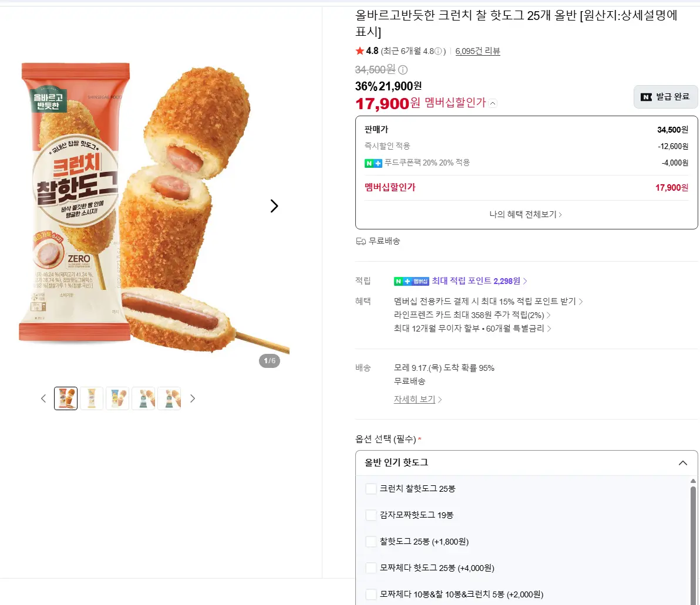Check the 감자모짜핫도그 19봉 option
Screen dimensions: 700x605
(371, 515)
